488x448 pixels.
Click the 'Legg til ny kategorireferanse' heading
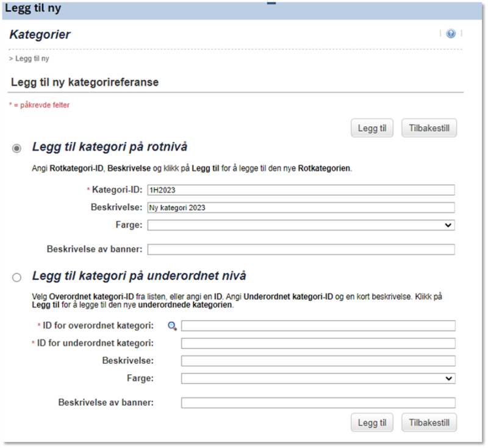pos(85,82)
